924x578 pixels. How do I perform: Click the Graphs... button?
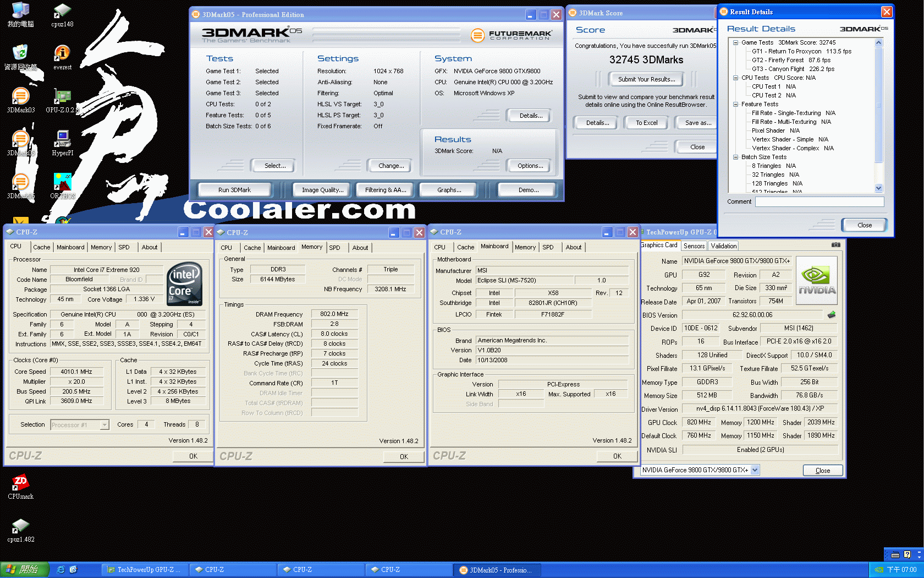(x=449, y=190)
